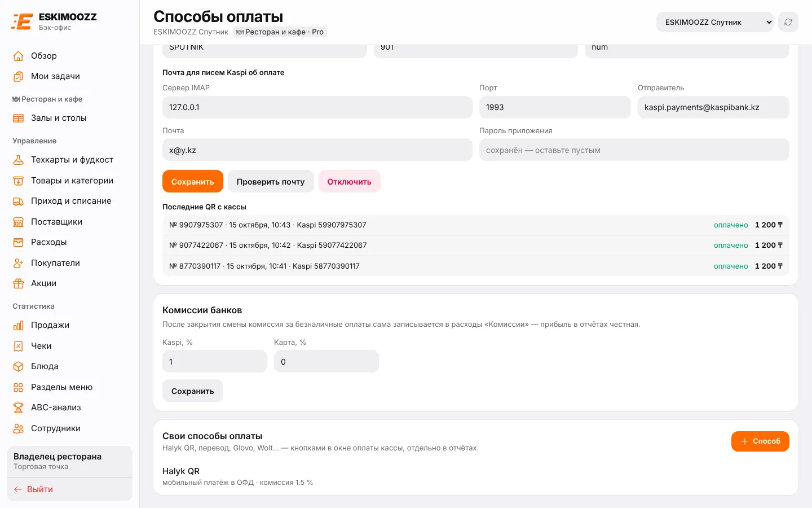Click the Разделы меню grid icon
Image resolution: width=812 pixels, height=508 pixels.
point(19,387)
